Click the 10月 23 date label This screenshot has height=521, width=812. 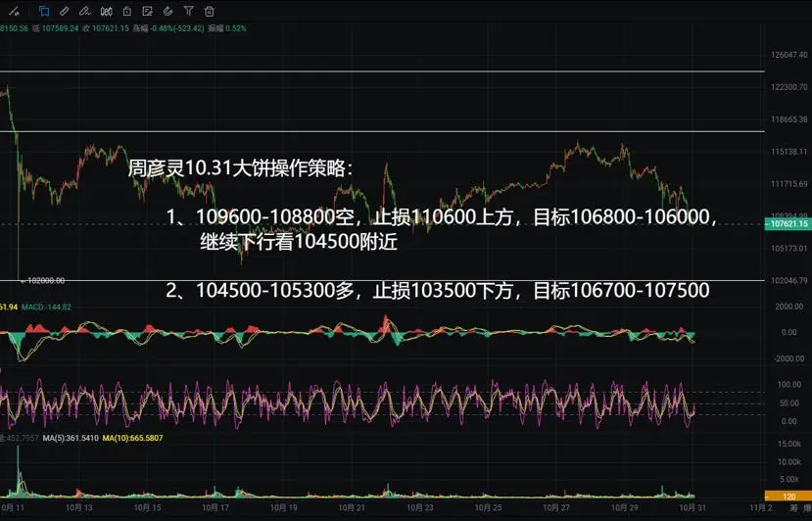point(420,508)
